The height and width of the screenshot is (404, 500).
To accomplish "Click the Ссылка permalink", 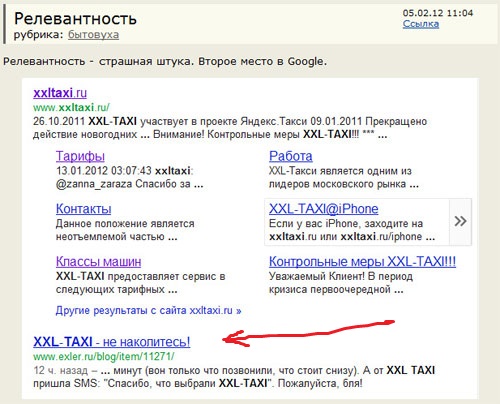I will click(x=421, y=24).
